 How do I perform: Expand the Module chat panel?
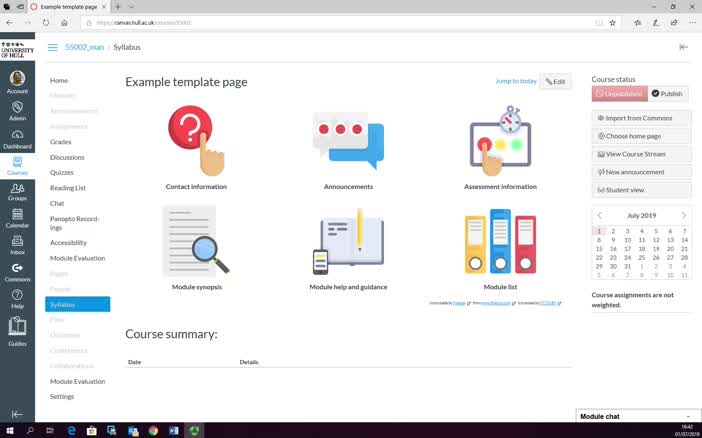click(x=637, y=416)
